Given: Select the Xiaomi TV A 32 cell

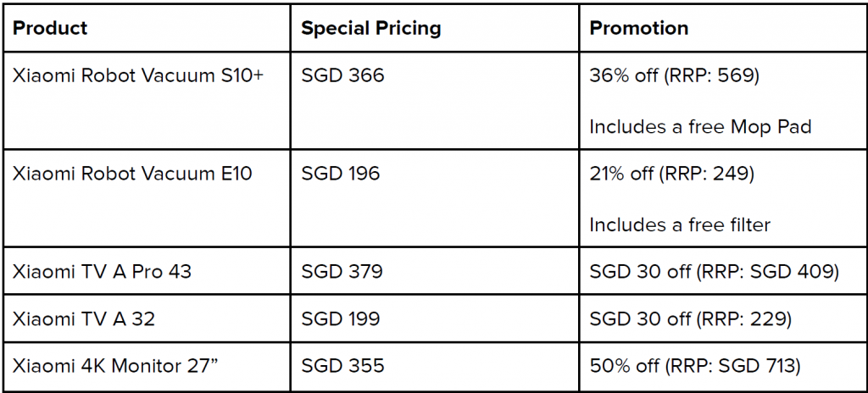Looking at the screenshot, I should point(146,318).
